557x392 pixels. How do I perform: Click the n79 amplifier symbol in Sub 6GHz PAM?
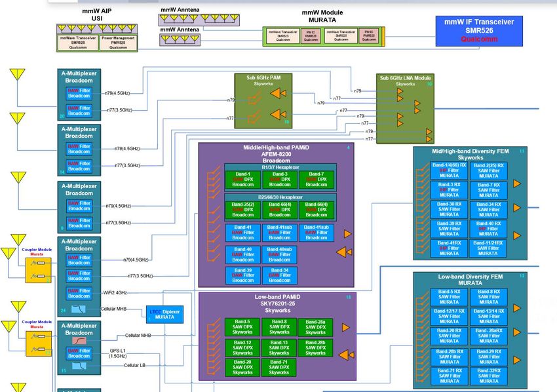[x=278, y=94]
